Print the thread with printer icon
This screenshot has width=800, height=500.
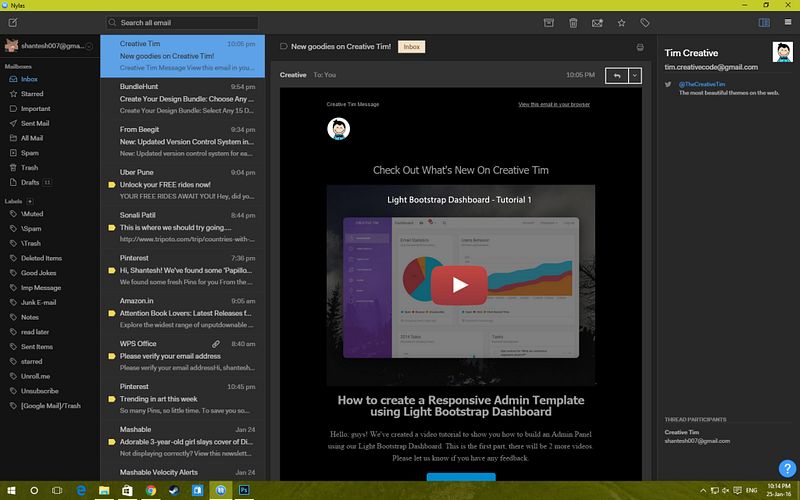click(640, 47)
